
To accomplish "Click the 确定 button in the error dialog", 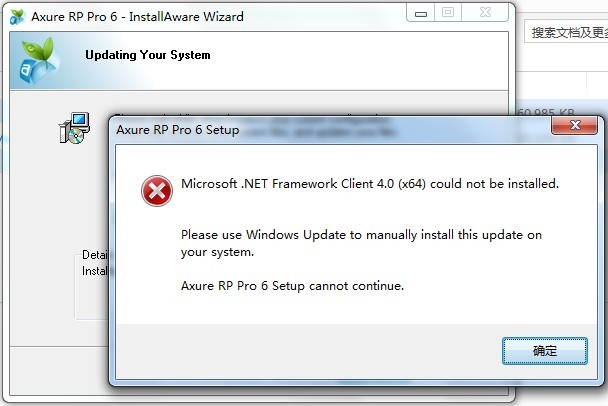I will coord(545,351).
